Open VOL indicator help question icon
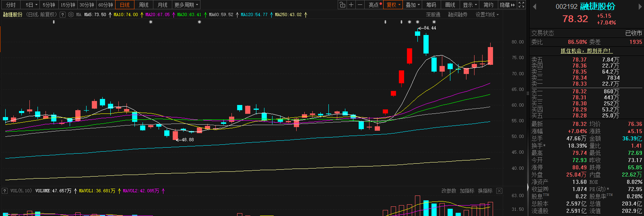 pos(5,191)
